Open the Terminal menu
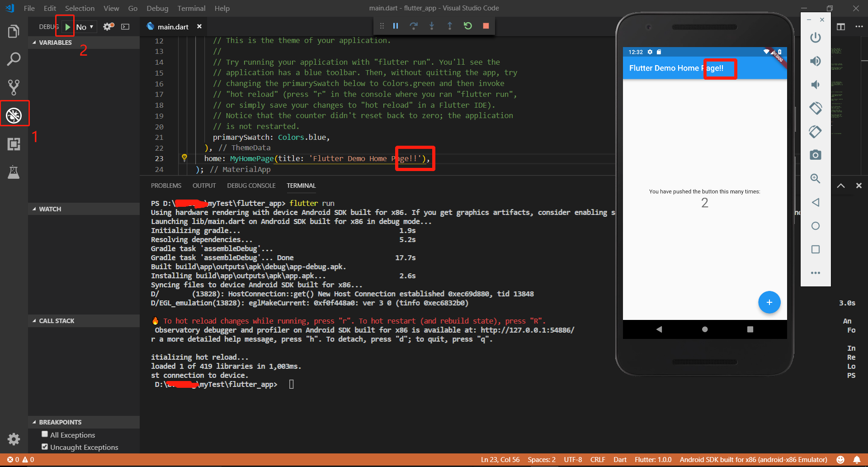868x467 pixels. coord(191,8)
